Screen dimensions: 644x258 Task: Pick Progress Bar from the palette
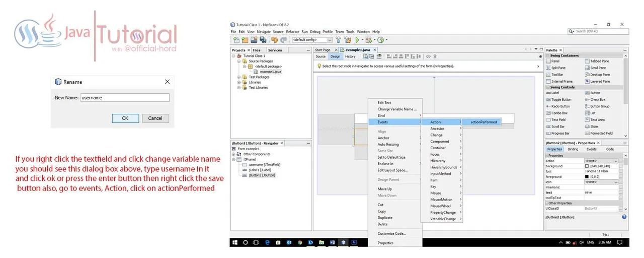(x=557, y=134)
